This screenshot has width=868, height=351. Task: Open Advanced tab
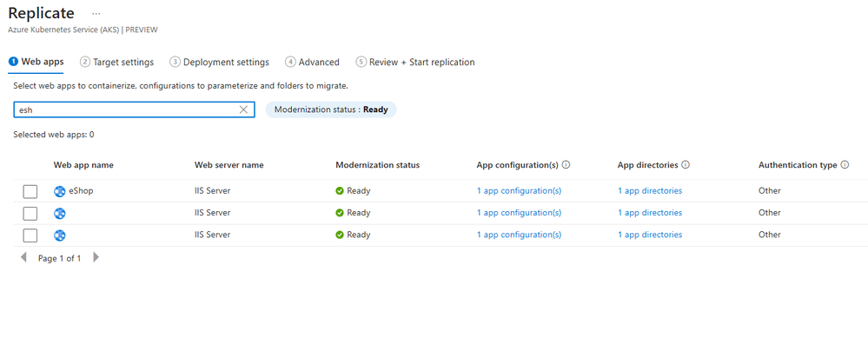(x=312, y=62)
